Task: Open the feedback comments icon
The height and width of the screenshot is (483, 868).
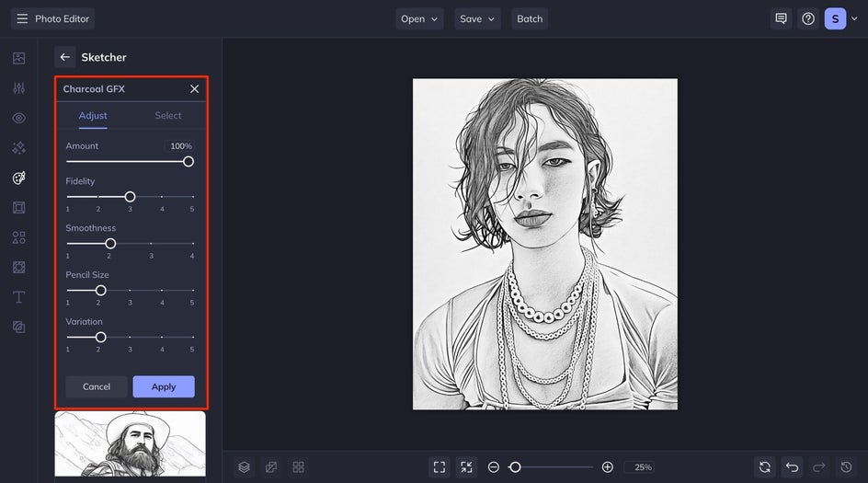Action: tap(781, 18)
